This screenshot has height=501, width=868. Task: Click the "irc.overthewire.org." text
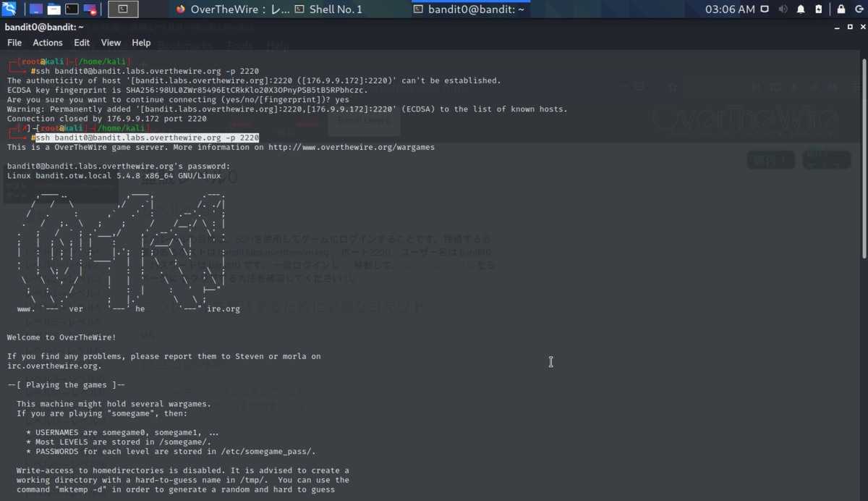pos(54,366)
